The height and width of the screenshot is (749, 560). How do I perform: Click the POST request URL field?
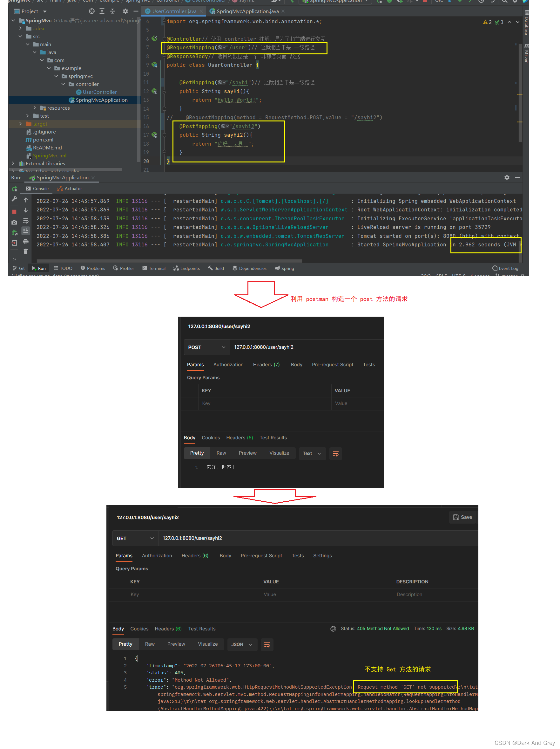tap(306, 347)
